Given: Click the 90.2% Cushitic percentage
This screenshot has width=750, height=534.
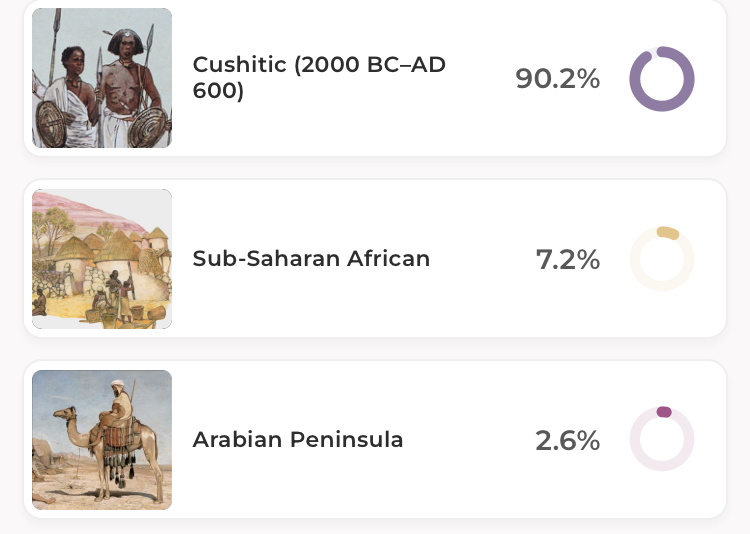Looking at the screenshot, I should point(557,79).
